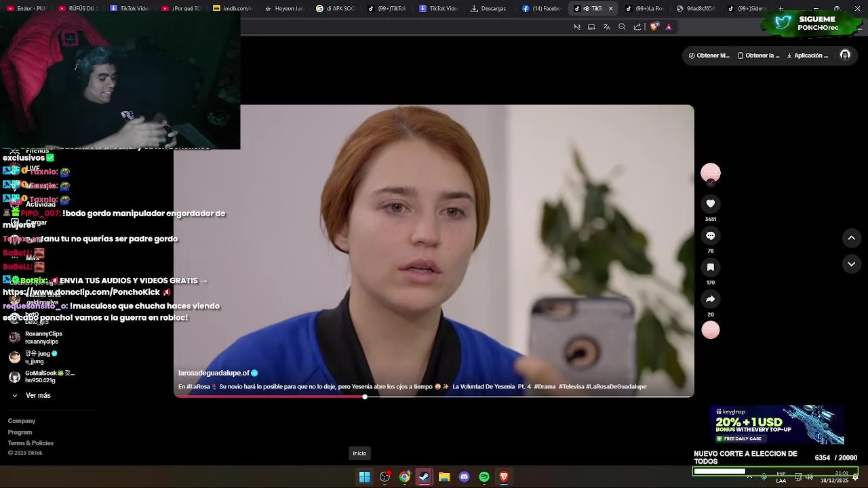This screenshot has height=488, width=868.
Task: Switch to the (14) Facebook tab
Action: coord(542,9)
